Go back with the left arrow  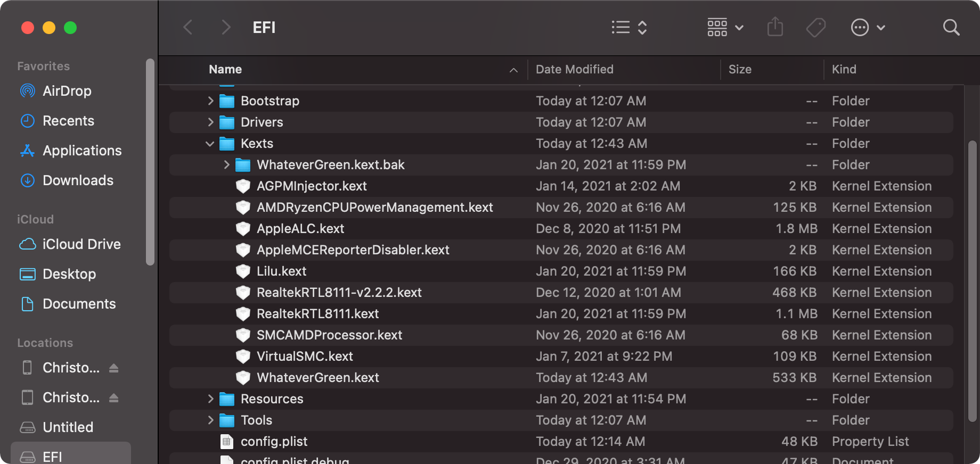point(188,27)
